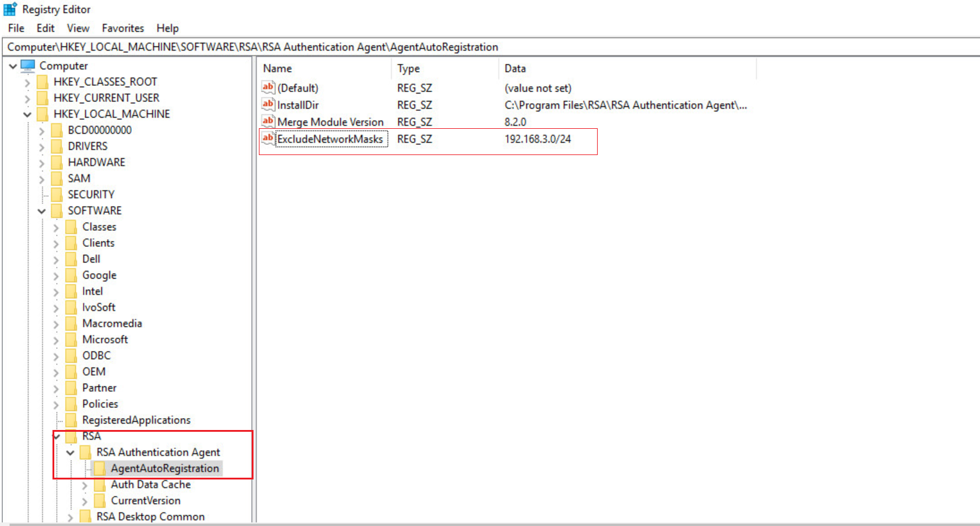The height and width of the screenshot is (526, 980).
Task: Sort values by the Name column header
Action: click(x=277, y=69)
